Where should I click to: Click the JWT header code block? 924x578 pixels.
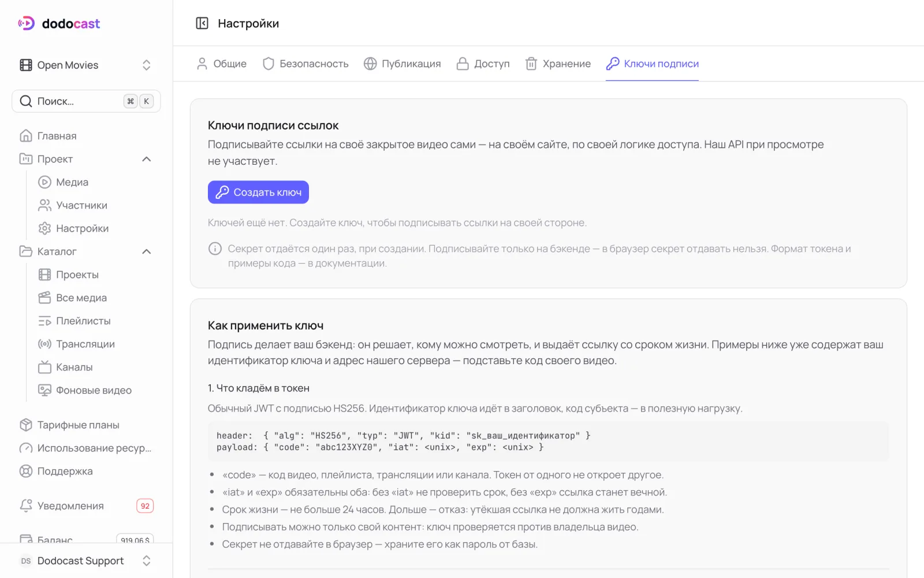click(548, 441)
